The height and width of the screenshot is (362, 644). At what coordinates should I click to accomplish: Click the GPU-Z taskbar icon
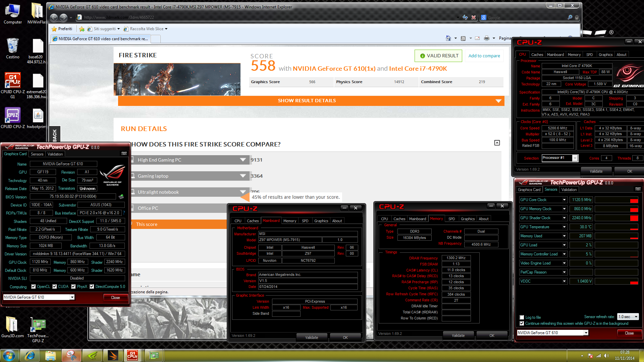(154, 355)
